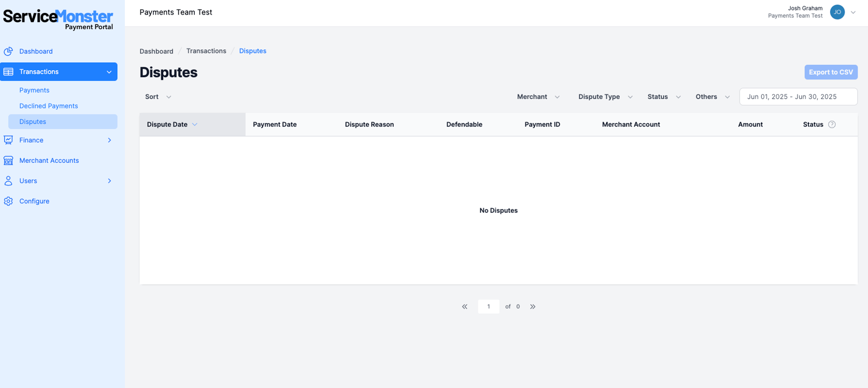The image size is (868, 388).
Task: Click the Transactions table icon in sidebar
Action: click(x=8, y=72)
